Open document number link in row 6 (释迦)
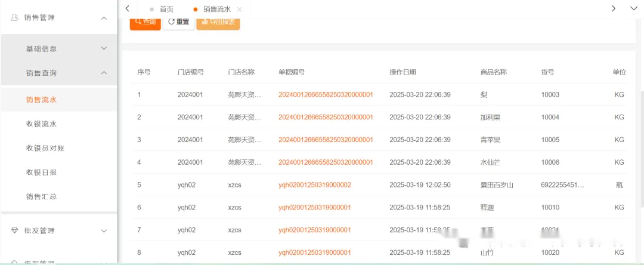The width and height of the screenshot is (644, 265). coord(315,208)
